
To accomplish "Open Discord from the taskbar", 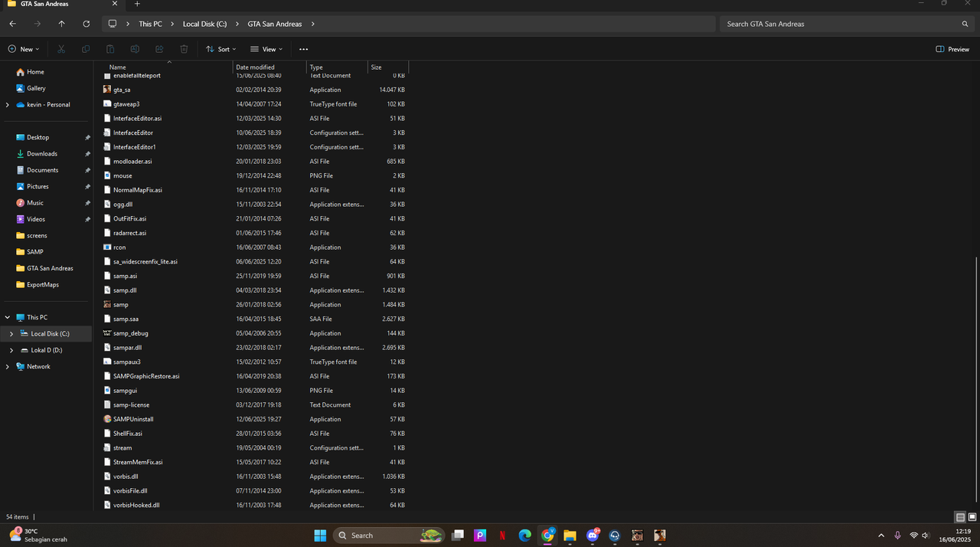I will (593, 536).
